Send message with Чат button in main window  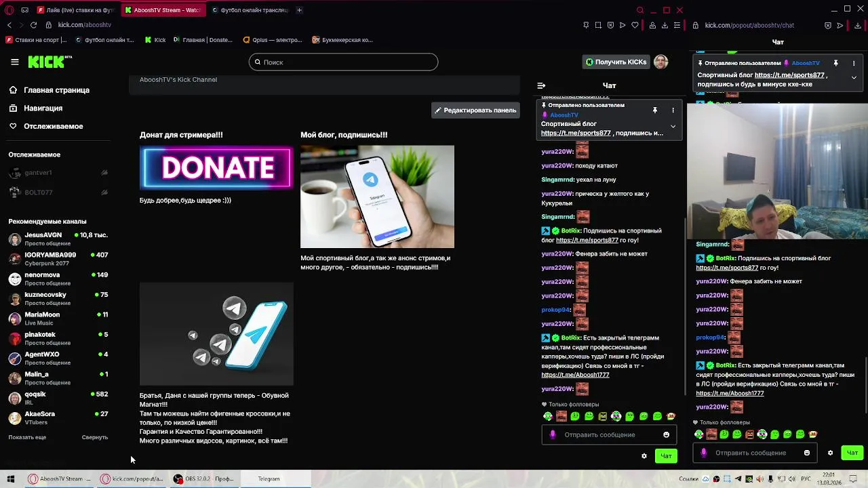667,456
